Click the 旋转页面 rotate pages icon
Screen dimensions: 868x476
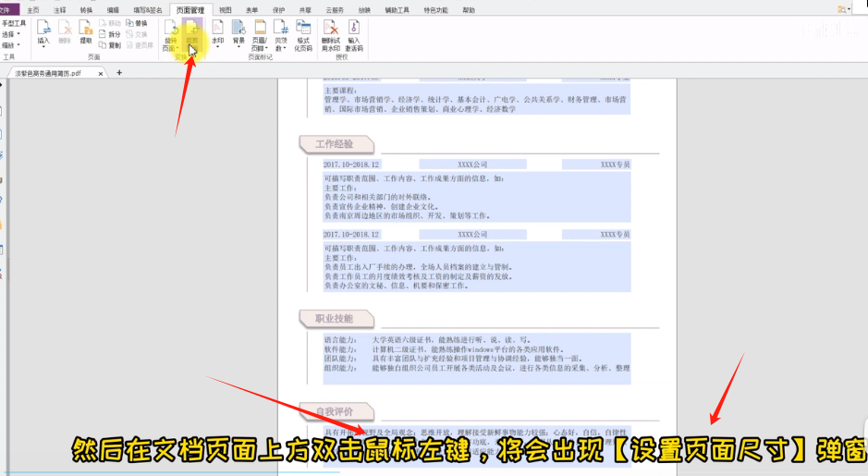pyautogui.click(x=170, y=35)
